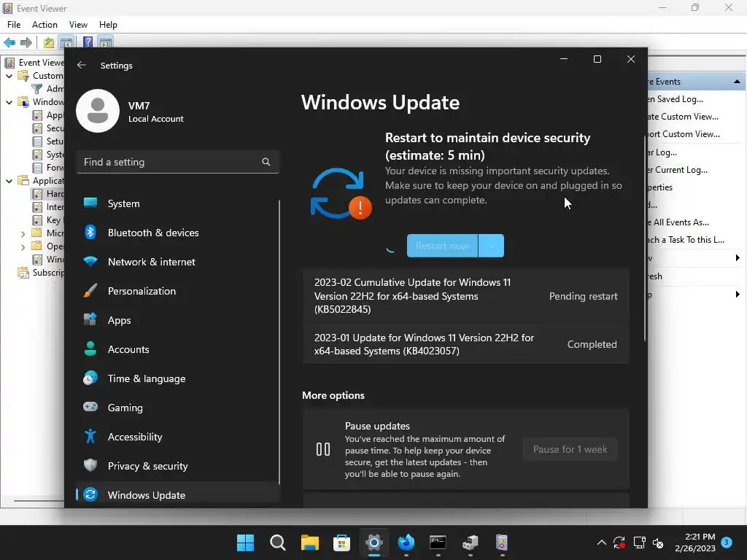Open the Action menu in Event Viewer
Viewport: 747px width, 560px height.
(44, 25)
